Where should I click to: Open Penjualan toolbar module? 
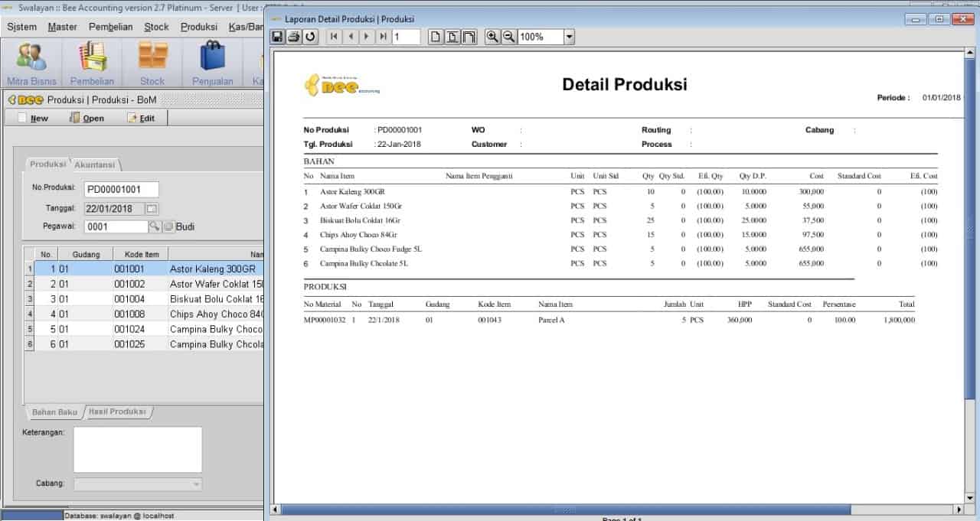pos(212,63)
